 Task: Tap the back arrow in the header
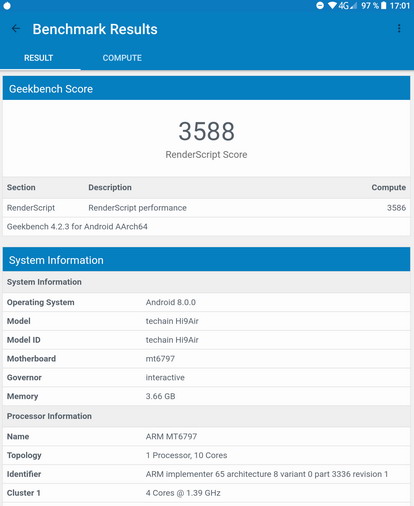coord(16,29)
